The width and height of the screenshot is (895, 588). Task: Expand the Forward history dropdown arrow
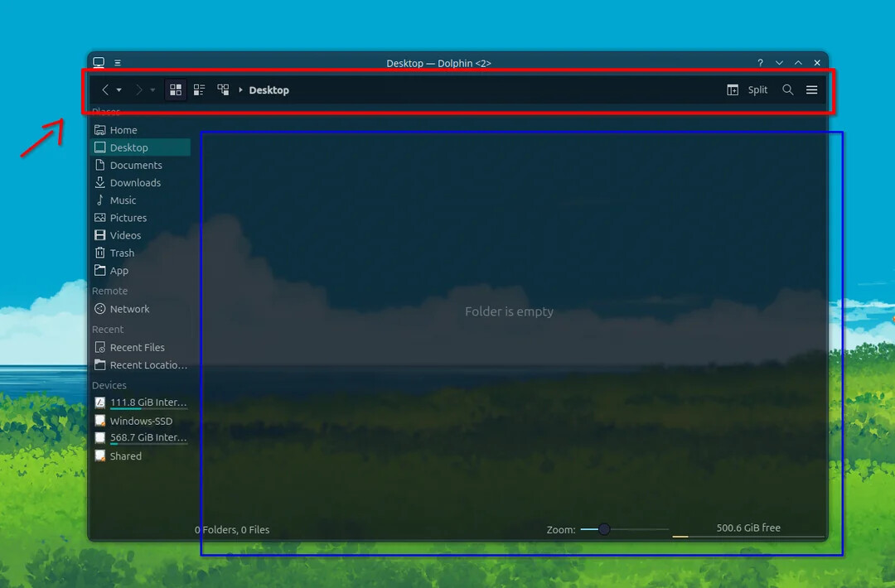(152, 90)
